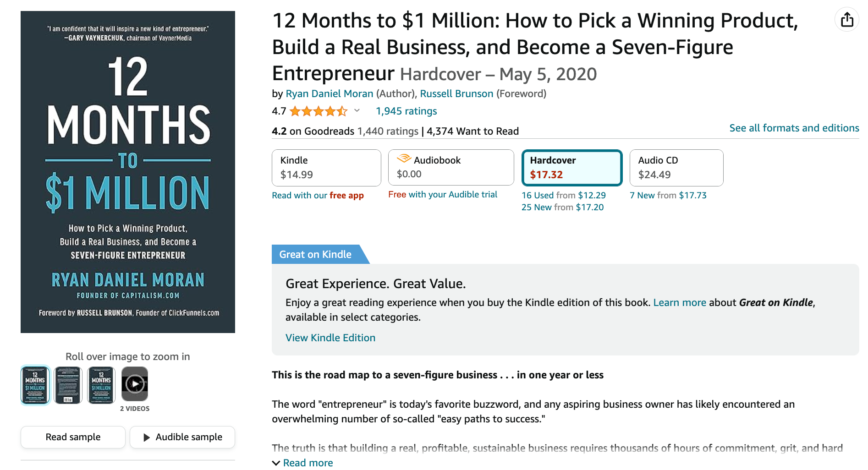Choose the Audiobook format option
868x470 pixels.
pos(451,167)
